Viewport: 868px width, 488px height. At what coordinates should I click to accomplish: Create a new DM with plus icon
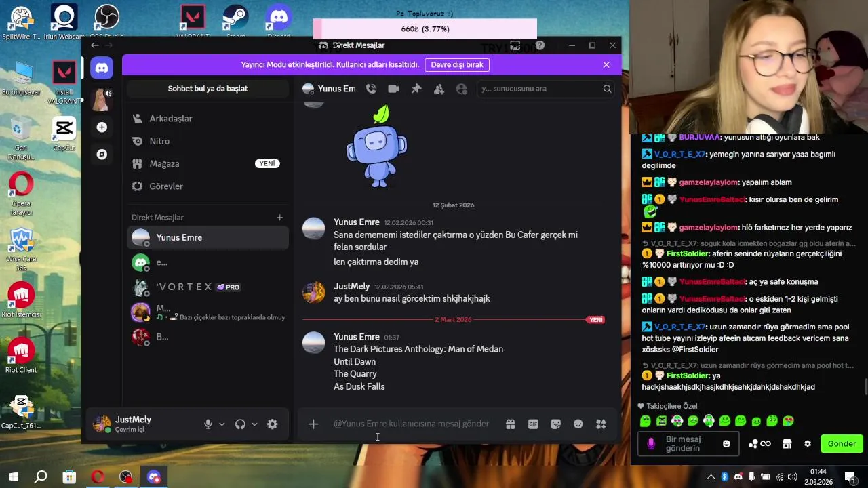coord(279,218)
